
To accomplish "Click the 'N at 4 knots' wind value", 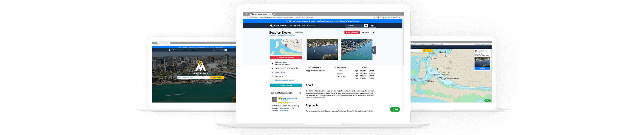I will [x=340, y=77].
